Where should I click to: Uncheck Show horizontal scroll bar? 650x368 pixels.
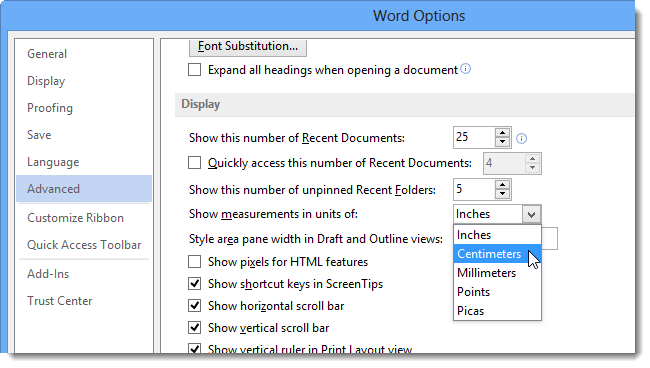(x=194, y=305)
